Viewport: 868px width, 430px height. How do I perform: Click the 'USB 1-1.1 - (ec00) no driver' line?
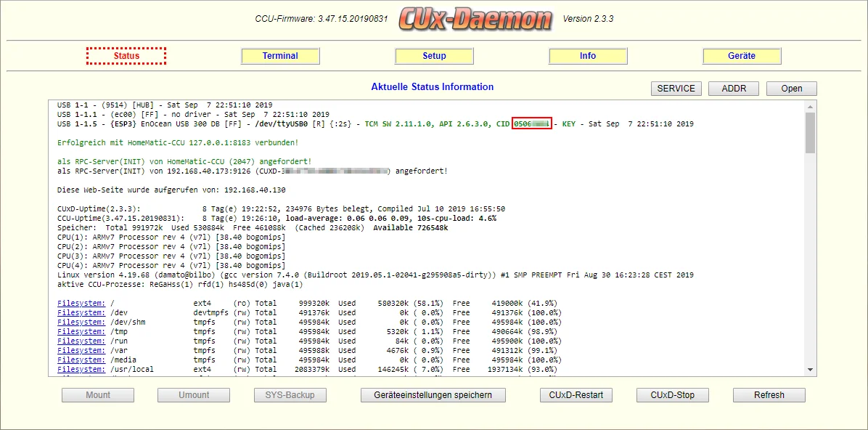coord(193,114)
